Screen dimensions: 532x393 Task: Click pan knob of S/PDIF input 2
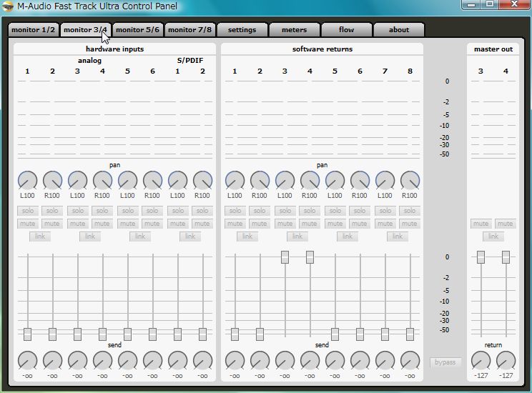[202, 180]
